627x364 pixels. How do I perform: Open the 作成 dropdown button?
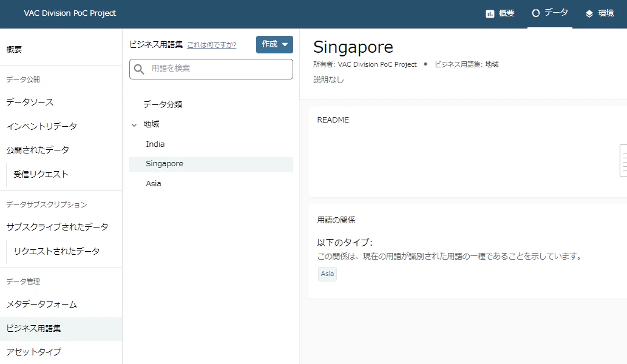[274, 44]
